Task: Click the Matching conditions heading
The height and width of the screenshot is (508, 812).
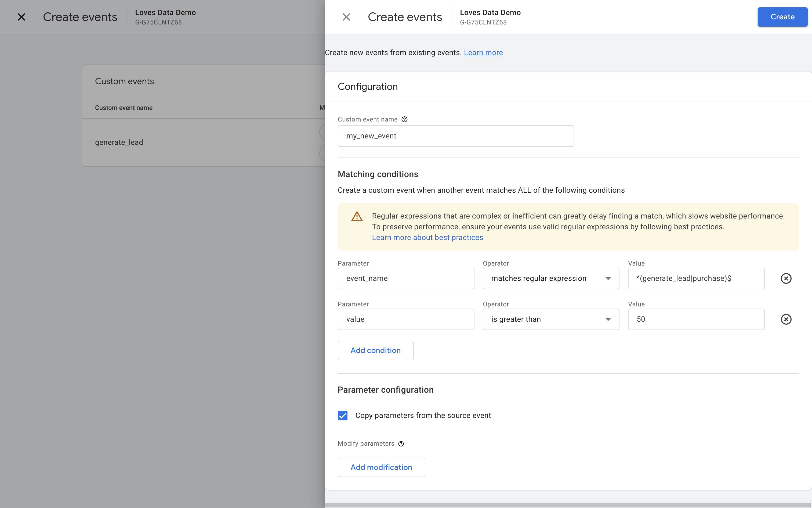Action: click(378, 174)
